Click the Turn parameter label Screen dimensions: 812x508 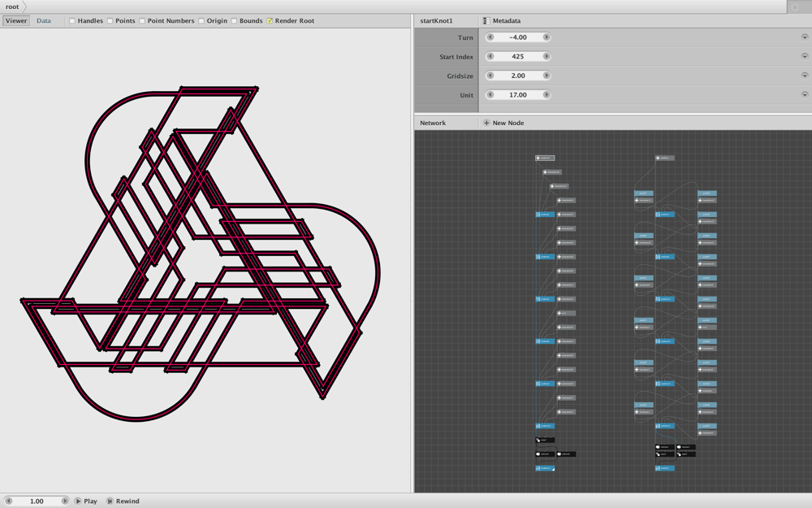tap(465, 38)
